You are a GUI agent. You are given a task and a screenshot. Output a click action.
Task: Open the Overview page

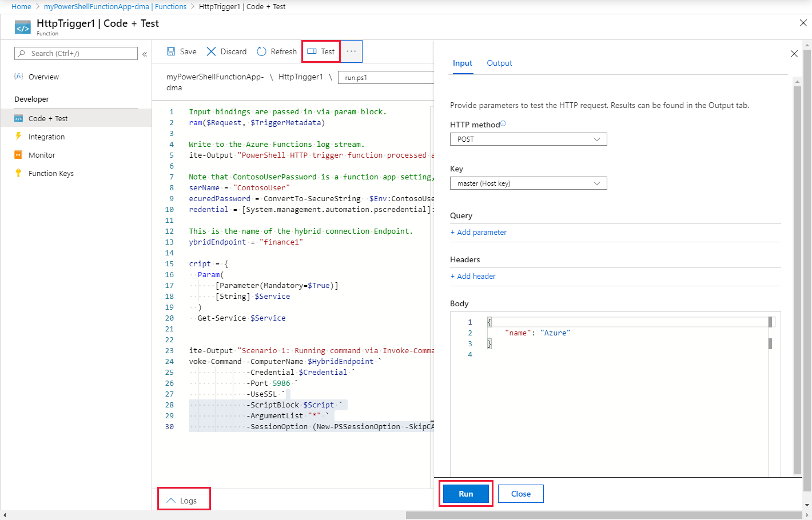point(43,77)
